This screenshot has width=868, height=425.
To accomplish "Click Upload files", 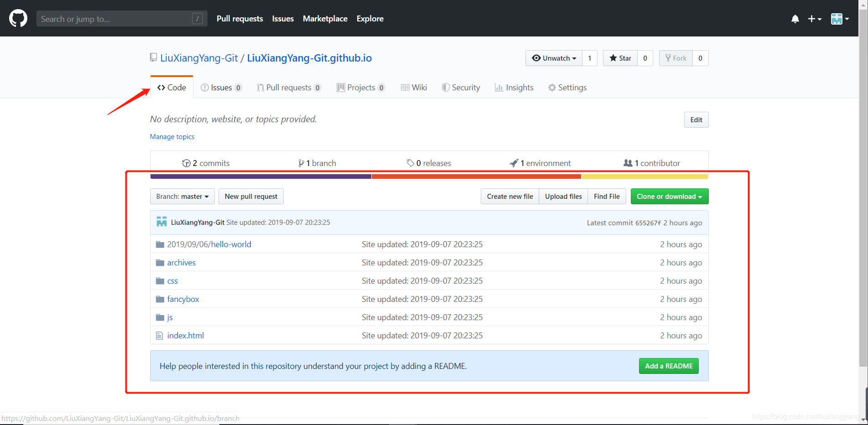I will [x=563, y=196].
